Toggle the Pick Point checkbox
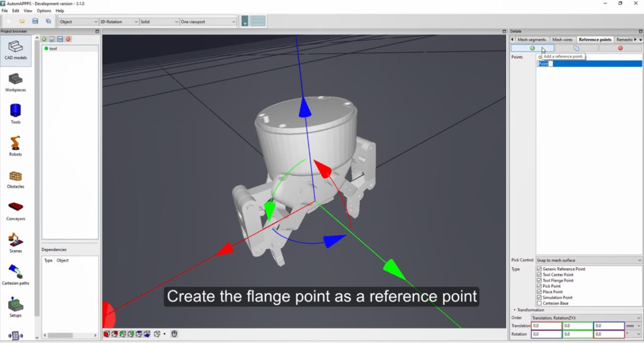This screenshot has height=343, width=644. tap(539, 286)
